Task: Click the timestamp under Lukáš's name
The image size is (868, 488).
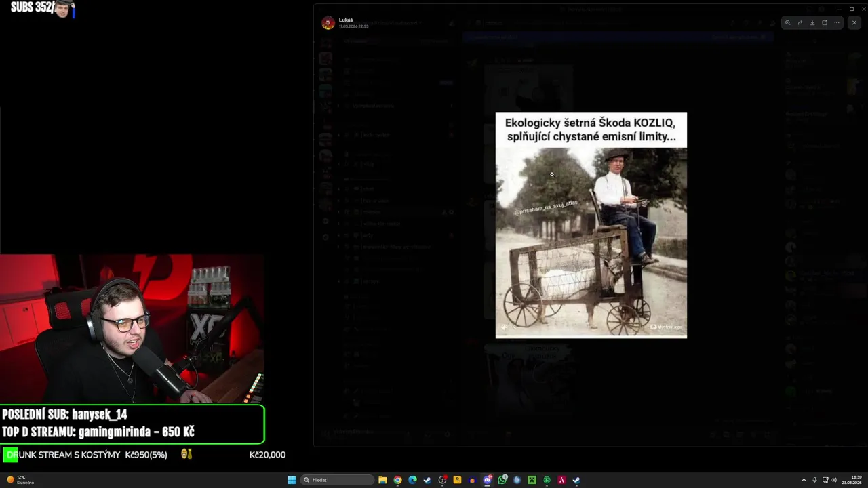Action: [353, 26]
